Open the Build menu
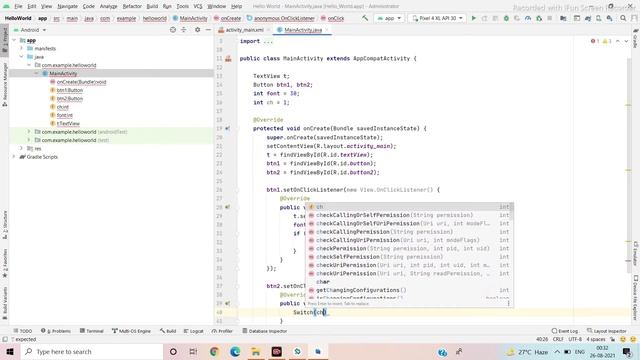 152,7
